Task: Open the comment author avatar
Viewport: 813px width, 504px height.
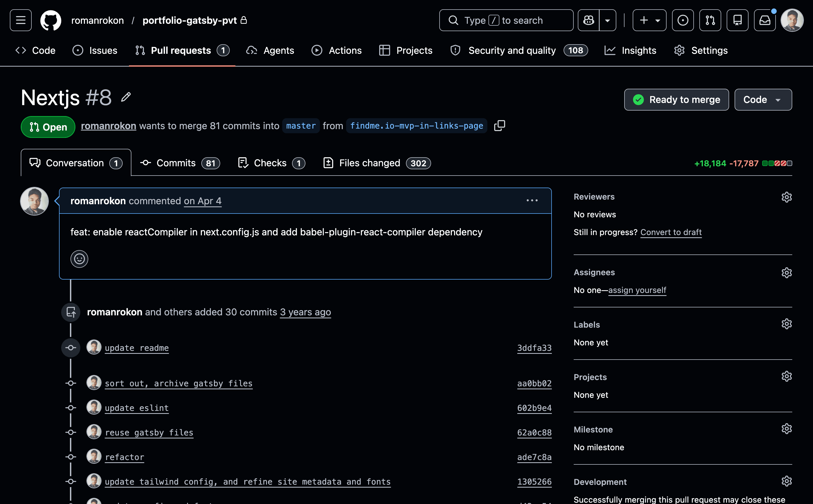Action: tap(35, 201)
